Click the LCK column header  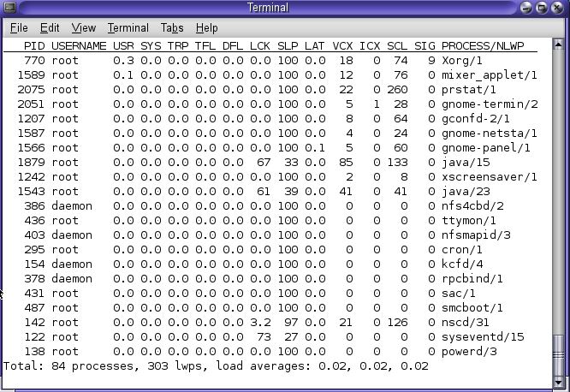click(x=260, y=46)
